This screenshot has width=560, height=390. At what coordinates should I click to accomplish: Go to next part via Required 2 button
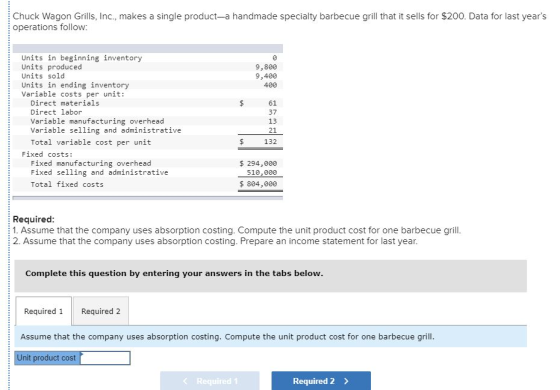pos(321,381)
